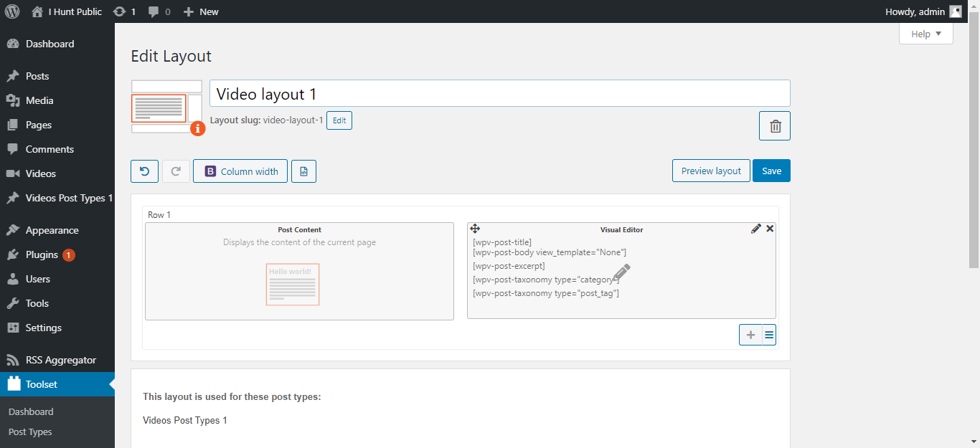This screenshot has height=448, width=980.
Task: Click the Settings sliders icon
Action: tap(13, 328)
